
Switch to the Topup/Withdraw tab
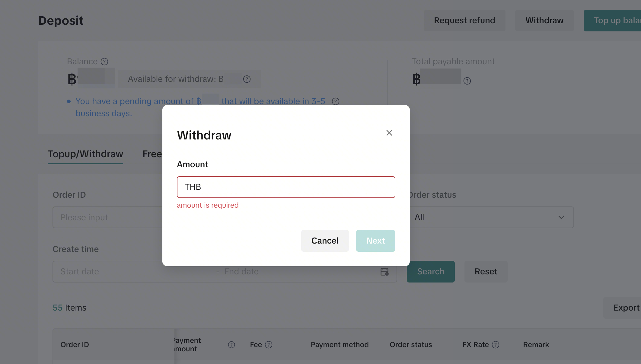[x=85, y=154]
